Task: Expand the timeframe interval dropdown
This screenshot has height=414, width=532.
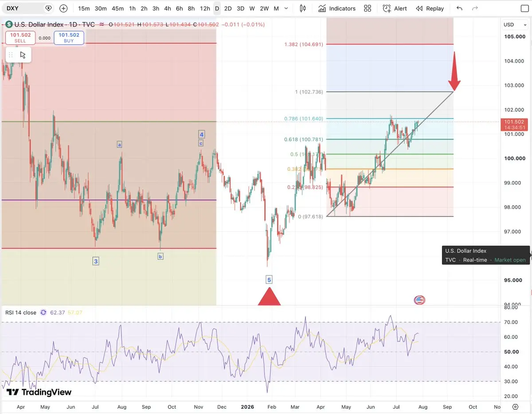Action: (286, 8)
